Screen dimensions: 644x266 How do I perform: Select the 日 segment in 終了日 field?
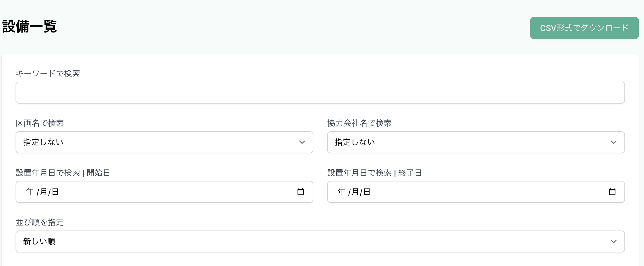(x=367, y=192)
